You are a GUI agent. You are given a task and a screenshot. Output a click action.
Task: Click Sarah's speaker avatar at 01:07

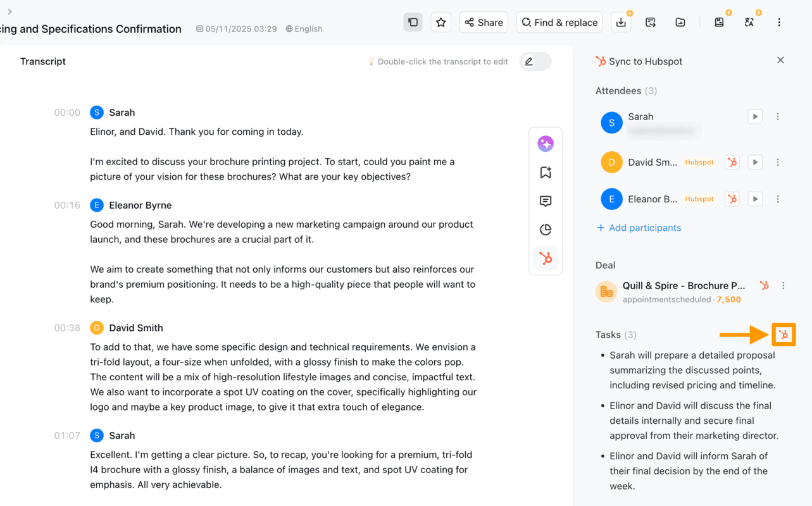(97, 435)
